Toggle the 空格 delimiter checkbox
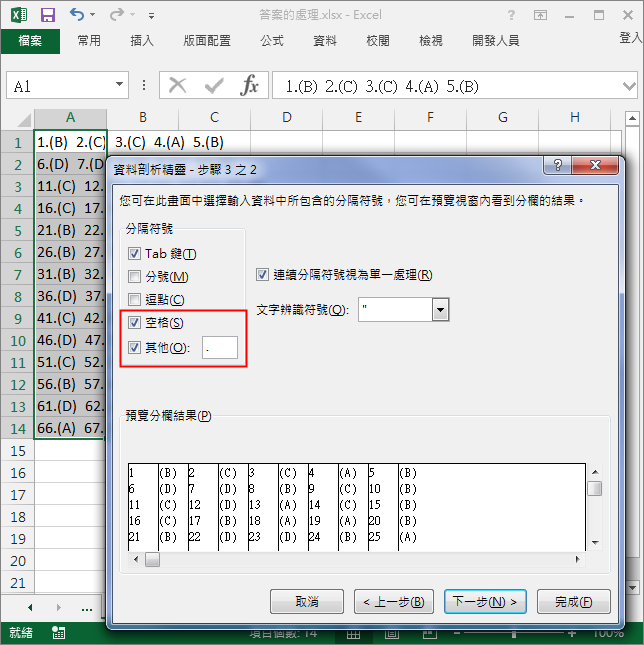This screenshot has width=644, height=645. (x=134, y=322)
